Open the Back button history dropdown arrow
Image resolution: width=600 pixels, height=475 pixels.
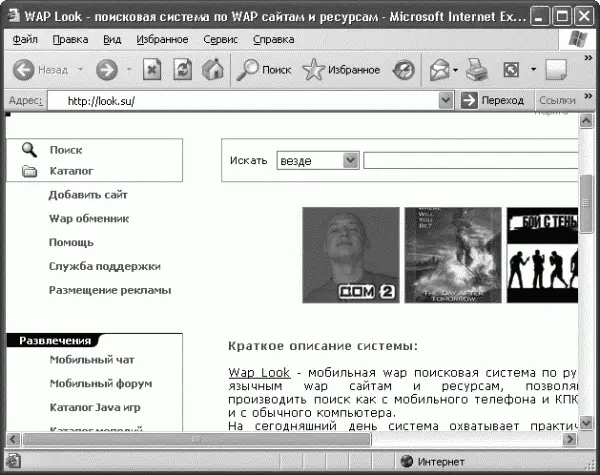80,70
